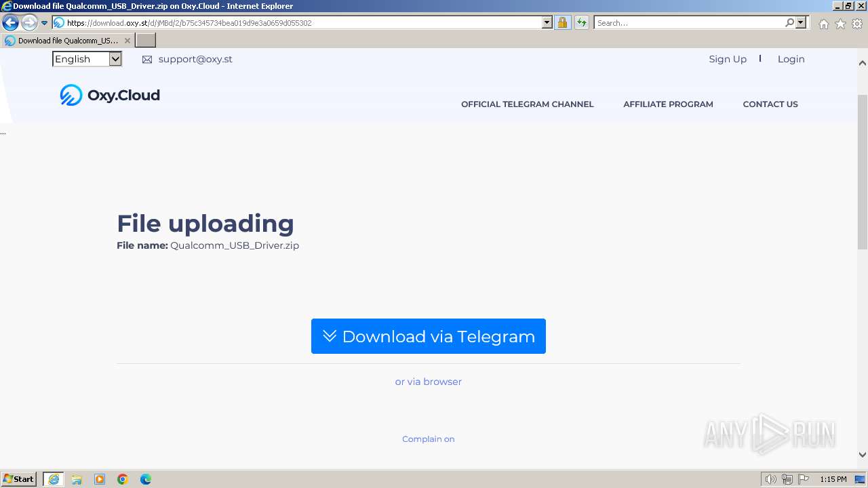Click the Show desktop button icon

[860, 479]
